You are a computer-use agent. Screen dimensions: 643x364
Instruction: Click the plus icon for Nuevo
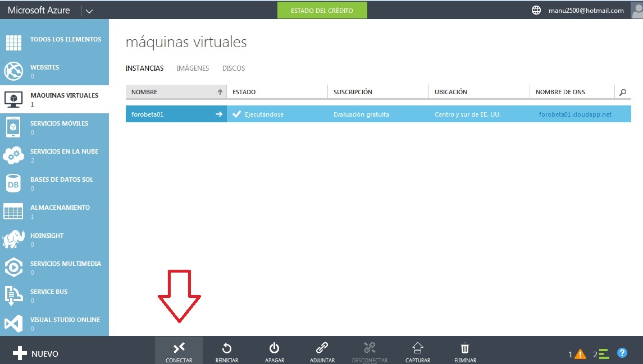coord(20,353)
